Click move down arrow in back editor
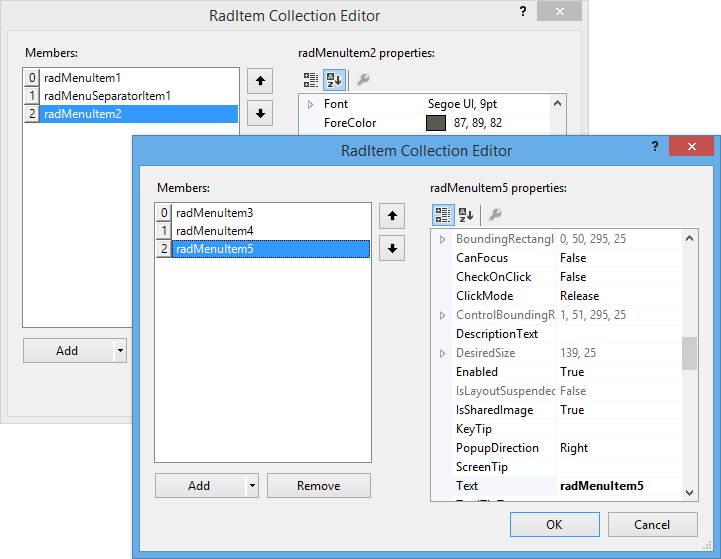 [x=260, y=113]
